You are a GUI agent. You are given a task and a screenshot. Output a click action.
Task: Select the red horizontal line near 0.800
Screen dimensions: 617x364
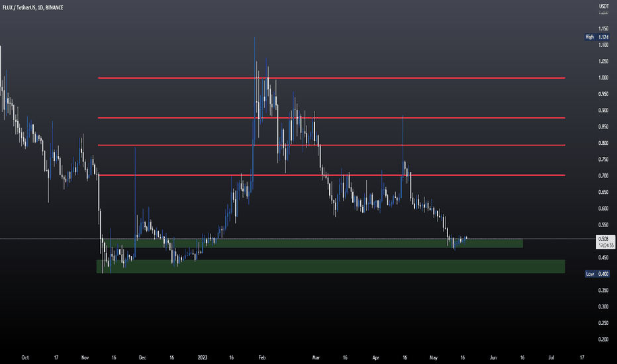331,145
